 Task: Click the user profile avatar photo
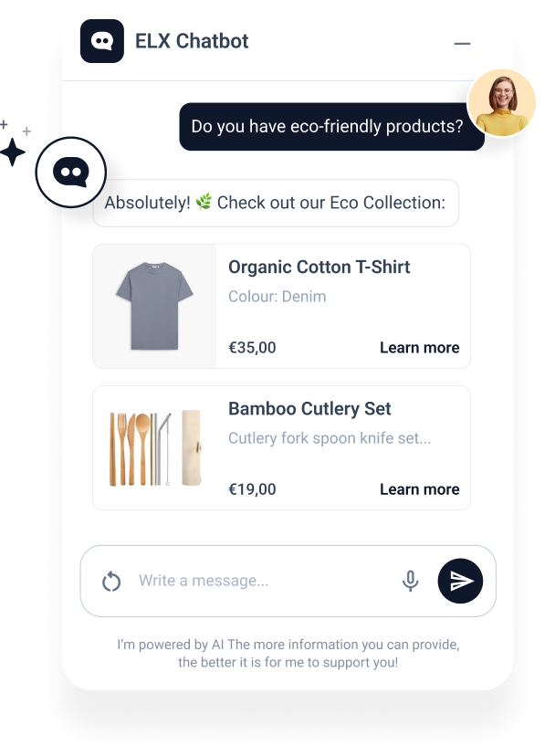point(502,102)
